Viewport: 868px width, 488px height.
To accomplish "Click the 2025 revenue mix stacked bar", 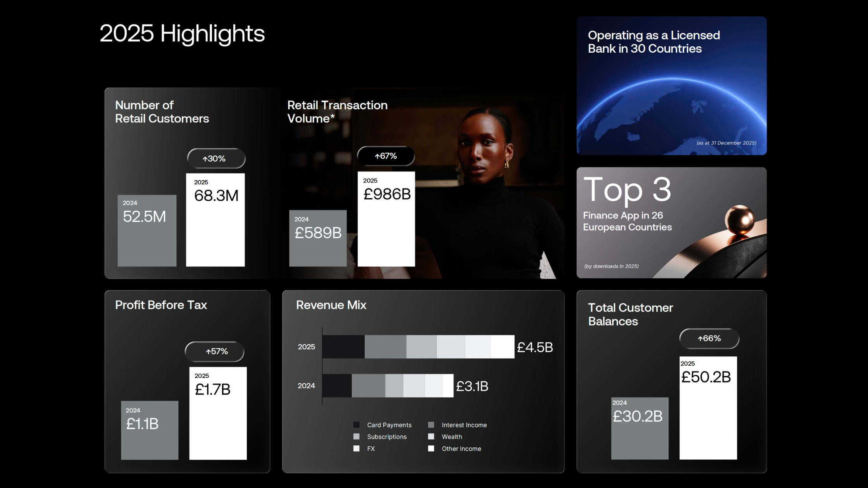I will click(x=418, y=347).
